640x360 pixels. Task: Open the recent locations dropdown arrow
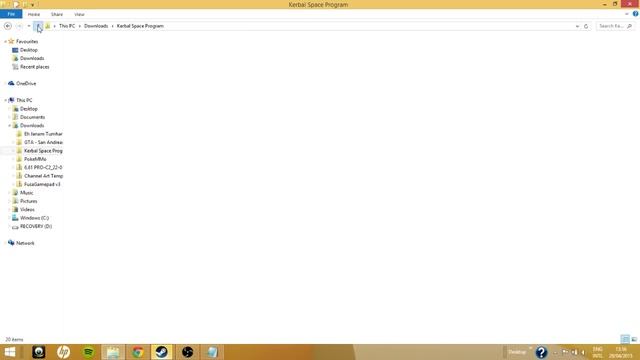pyautogui.click(x=29, y=26)
